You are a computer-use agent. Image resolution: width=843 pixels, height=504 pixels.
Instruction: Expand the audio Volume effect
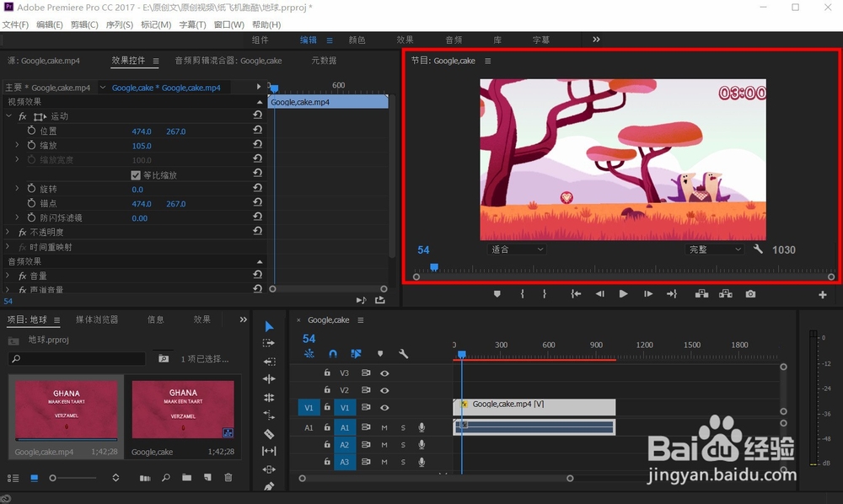tap(8, 275)
